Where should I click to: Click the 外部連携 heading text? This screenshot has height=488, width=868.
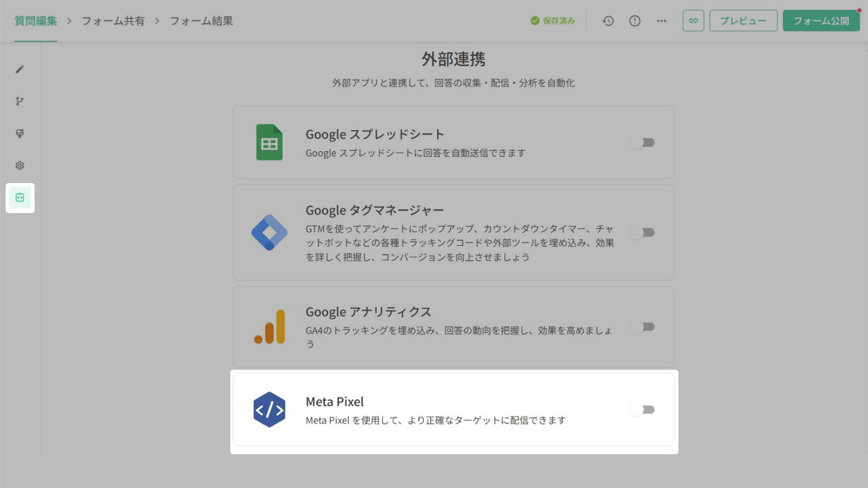pos(453,59)
